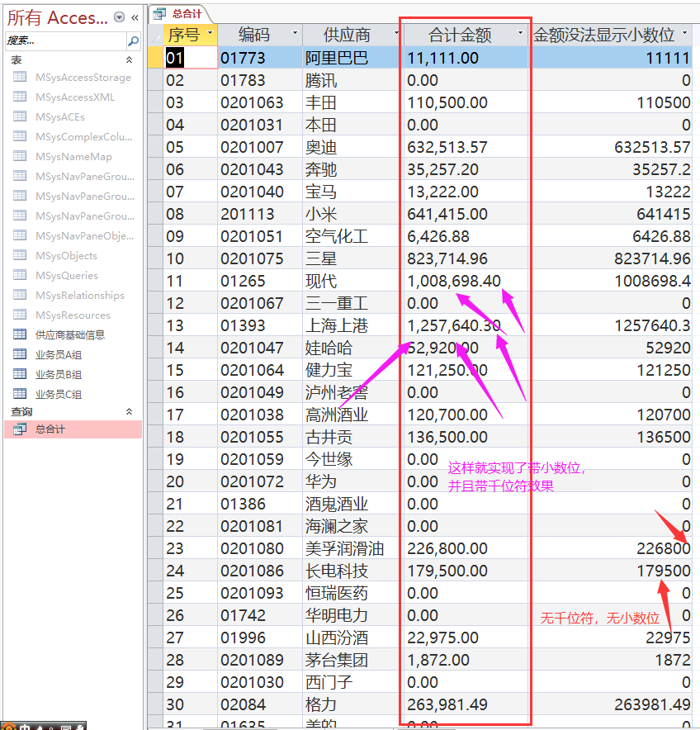Click the query icon on 总合计 tab
The width and height of the screenshot is (700, 730).
(x=159, y=14)
